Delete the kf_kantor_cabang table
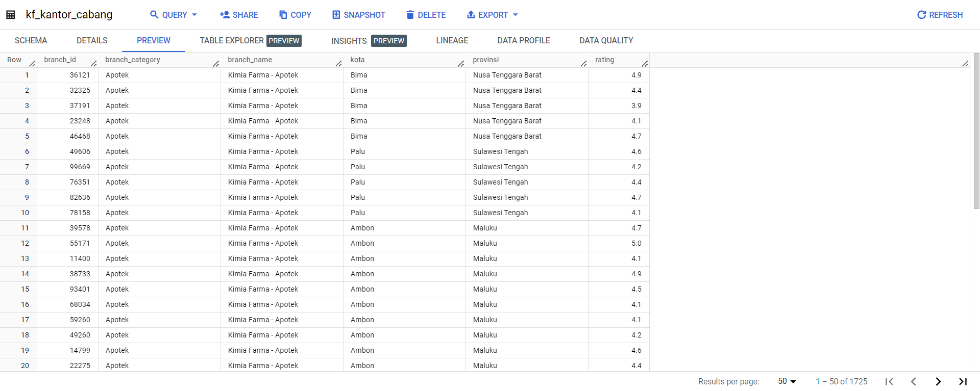The image size is (980, 391). coord(426,15)
